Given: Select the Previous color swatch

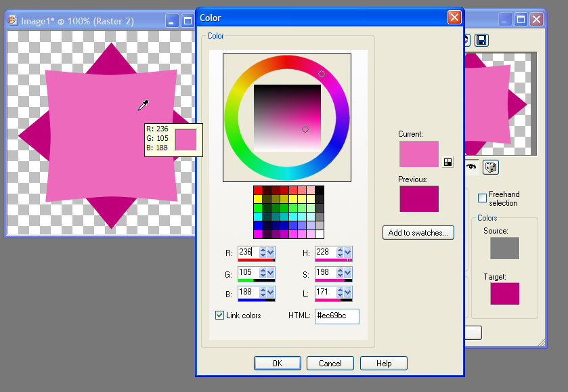Looking at the screenshot, I should [x=418, y=199].
